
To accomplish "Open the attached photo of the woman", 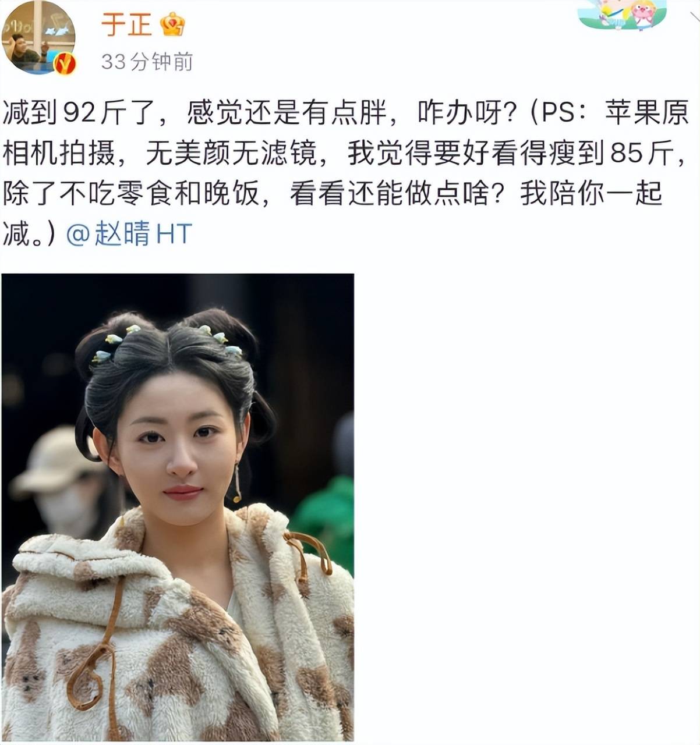I will [x=178, y=507].
